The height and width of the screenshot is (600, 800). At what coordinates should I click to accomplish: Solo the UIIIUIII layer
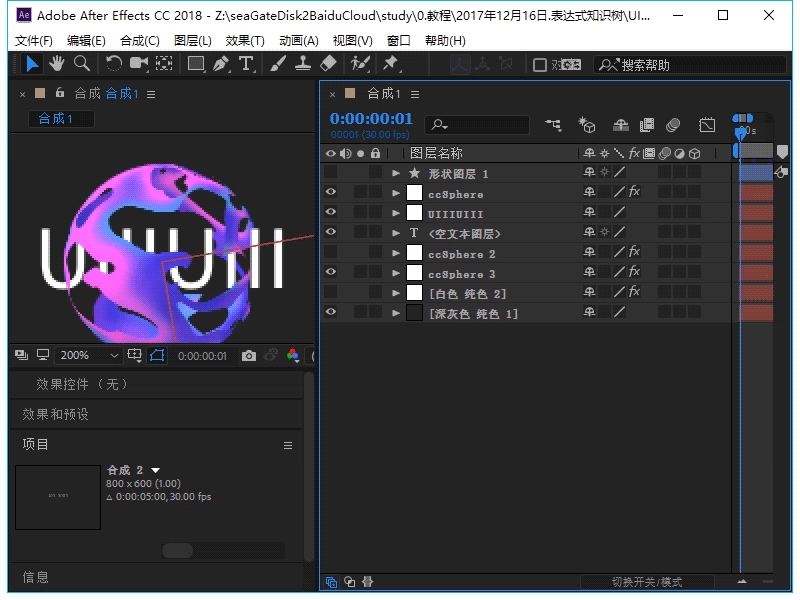pos(361,211)
